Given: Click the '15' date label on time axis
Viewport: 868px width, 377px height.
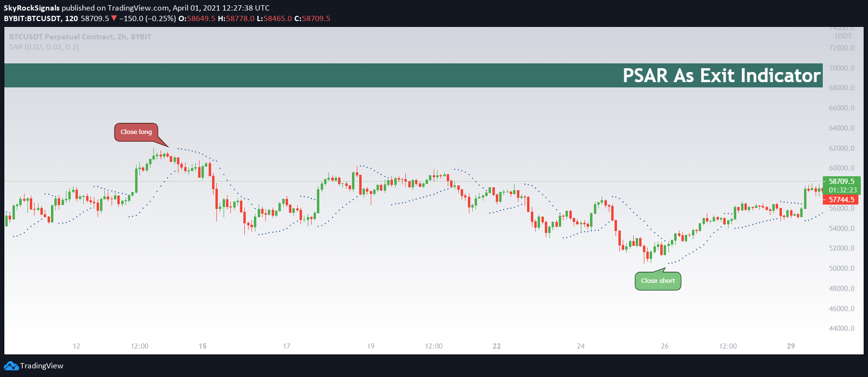Looking at the screenshot, I should click(202, 346).
